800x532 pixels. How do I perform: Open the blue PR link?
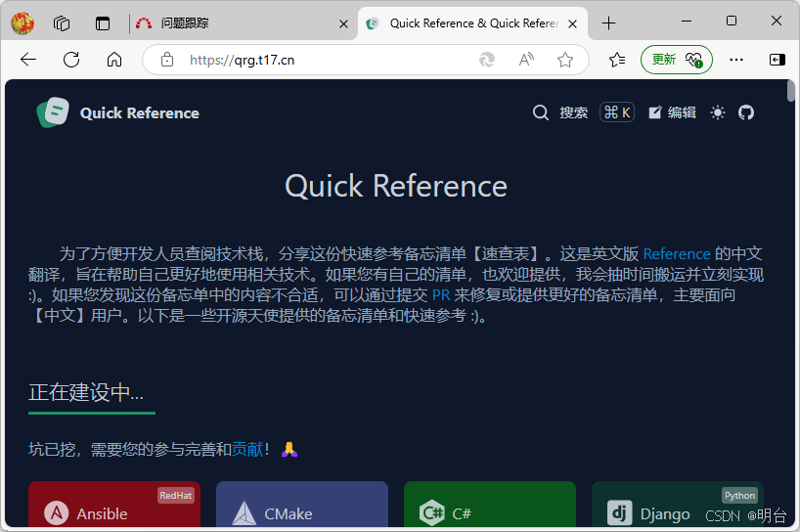[x=441, y=294]
